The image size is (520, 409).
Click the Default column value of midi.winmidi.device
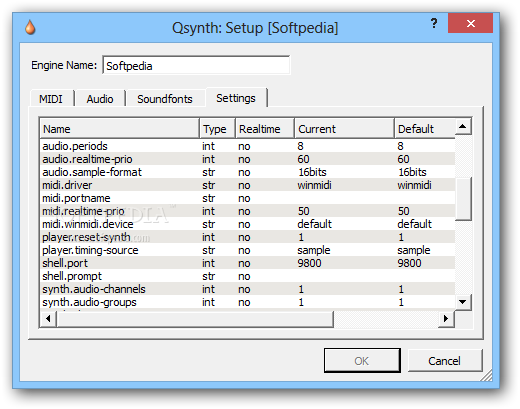[414, 224]
